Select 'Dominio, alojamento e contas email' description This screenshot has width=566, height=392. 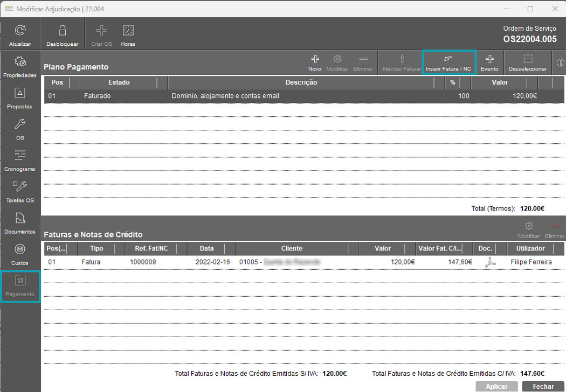coord(225,96)
